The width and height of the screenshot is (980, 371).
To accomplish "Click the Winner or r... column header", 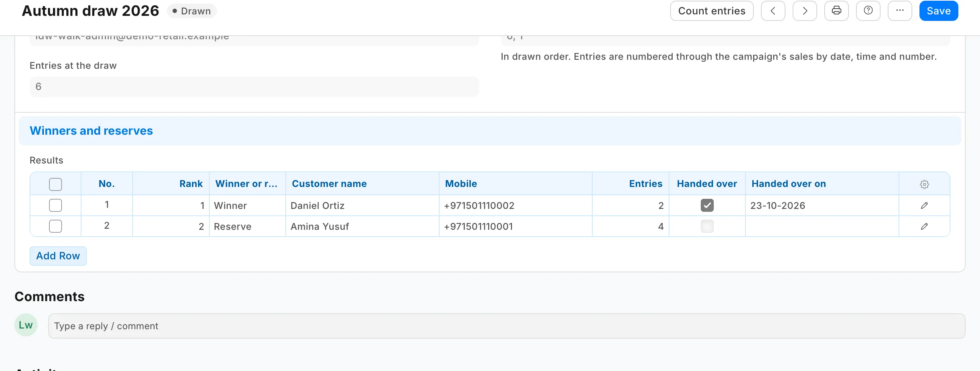I will tap(246, 184).
